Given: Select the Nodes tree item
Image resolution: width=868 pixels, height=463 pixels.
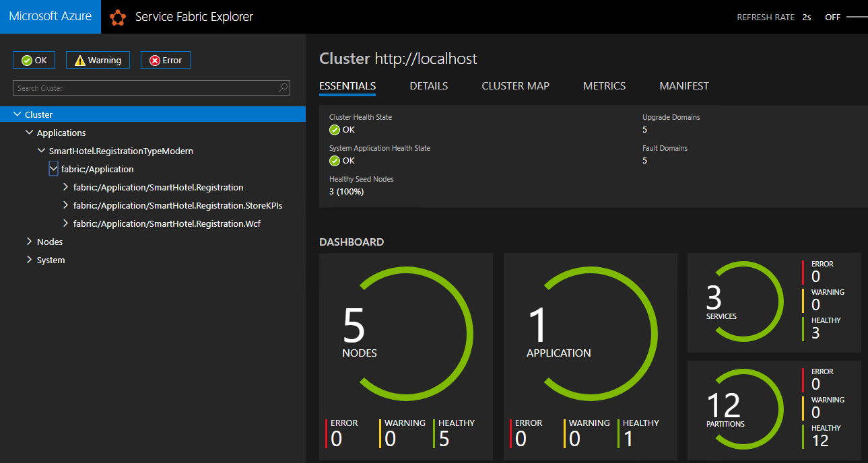Looking at the screenshot, I should point(50,242).
